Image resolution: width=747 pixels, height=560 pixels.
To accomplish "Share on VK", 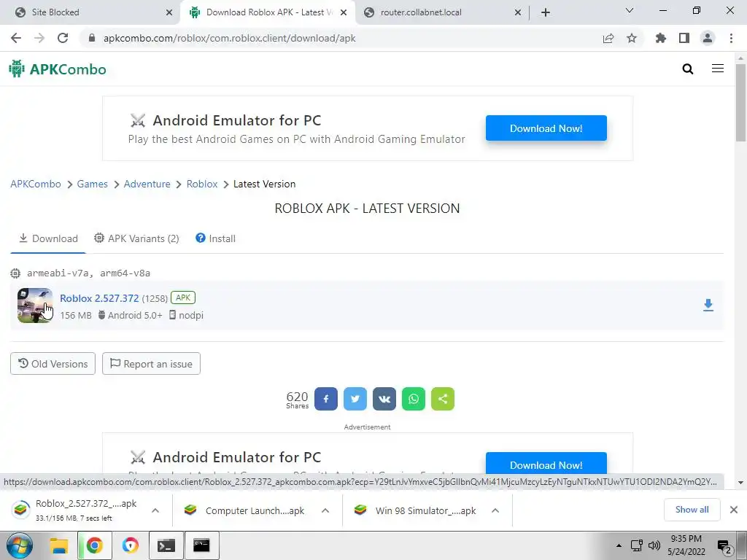I will (x=384, y=399).
